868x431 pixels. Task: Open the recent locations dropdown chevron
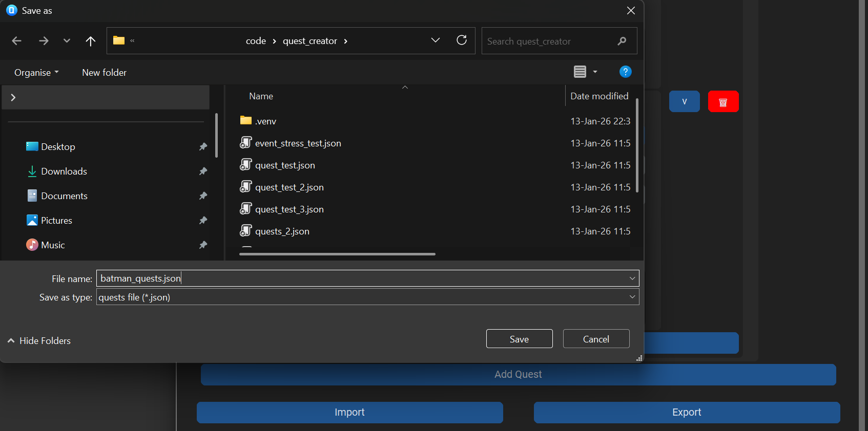67,41
